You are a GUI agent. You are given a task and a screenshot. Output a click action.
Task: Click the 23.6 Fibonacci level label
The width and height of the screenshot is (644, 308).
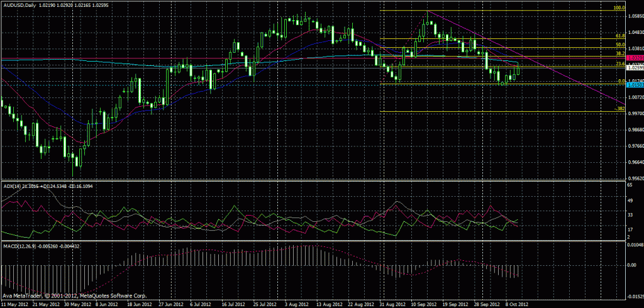(x=619, y=63)
